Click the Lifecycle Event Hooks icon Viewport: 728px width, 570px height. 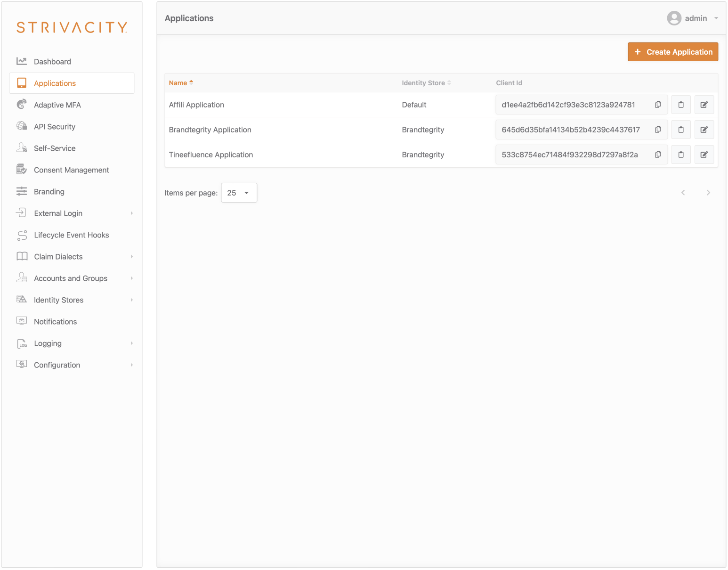pyautogui.click(x=22, y=235)
